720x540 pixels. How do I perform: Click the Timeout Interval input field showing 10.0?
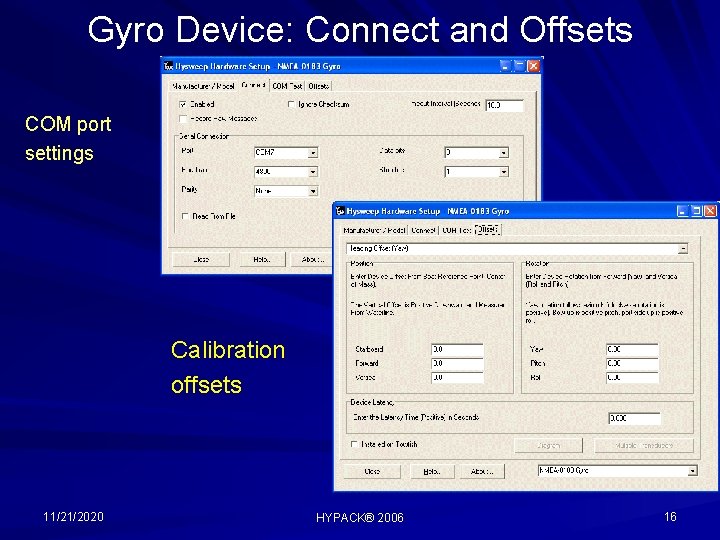[x=504, y=105]
